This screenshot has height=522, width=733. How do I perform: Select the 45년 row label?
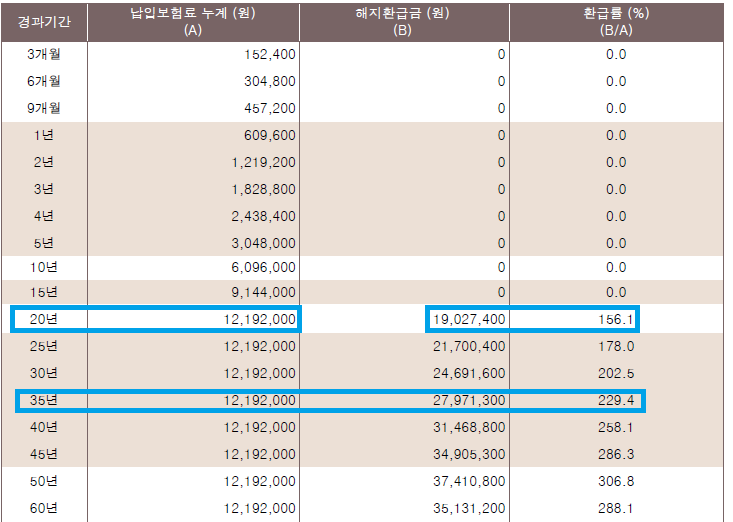pyautogui.click(x=44, y=455)
